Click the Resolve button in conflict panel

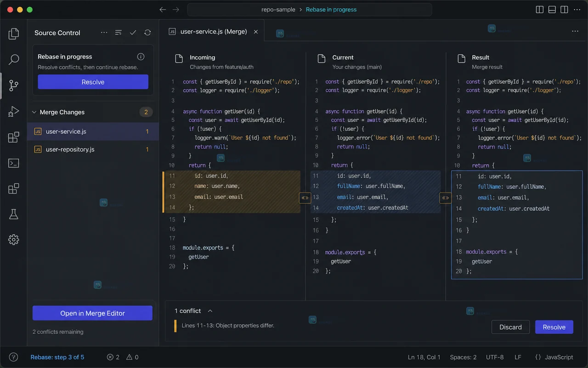pos(554,327)
